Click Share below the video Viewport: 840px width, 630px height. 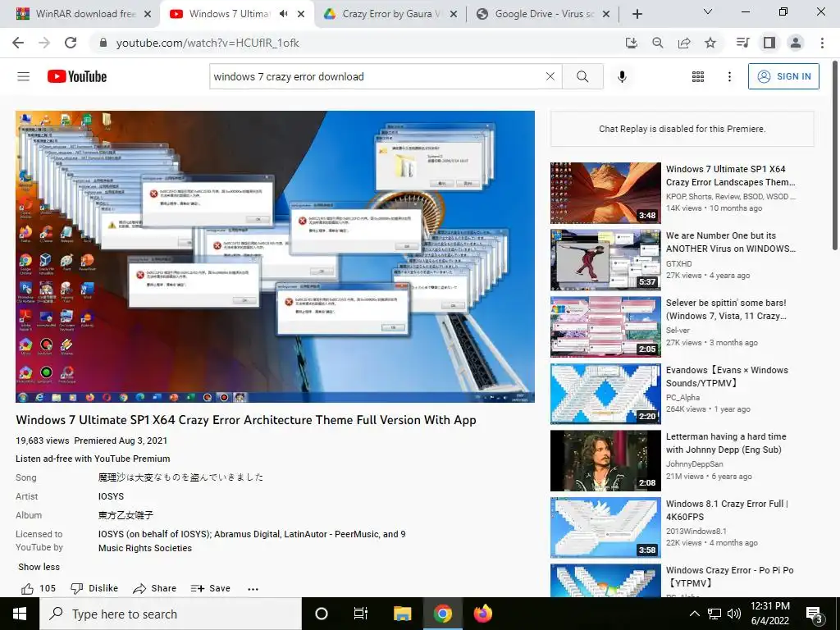coord(155,588)
